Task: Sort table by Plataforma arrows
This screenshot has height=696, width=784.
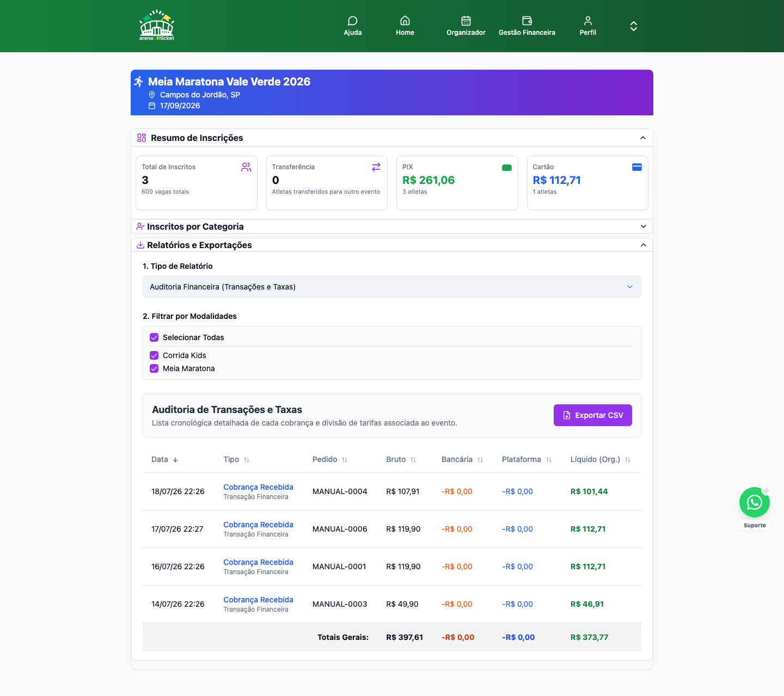Action: pos(549,460)
